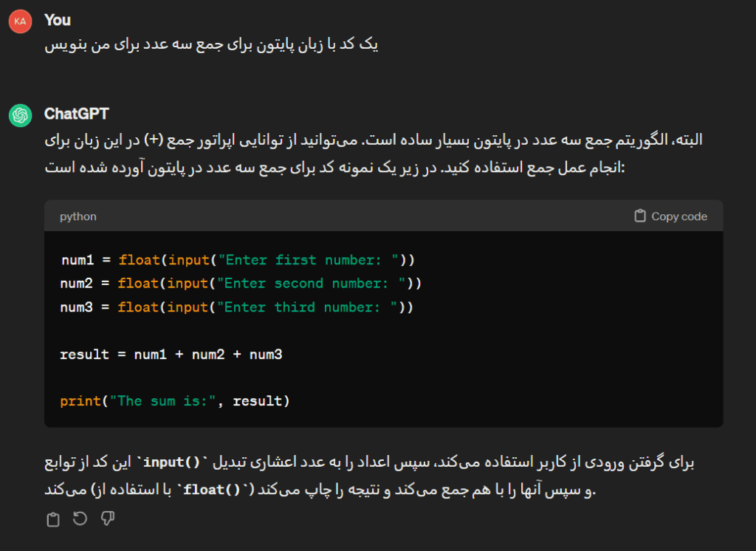756x551 pixels.
Task: Click the You sender name
Action: click(57, 20)
